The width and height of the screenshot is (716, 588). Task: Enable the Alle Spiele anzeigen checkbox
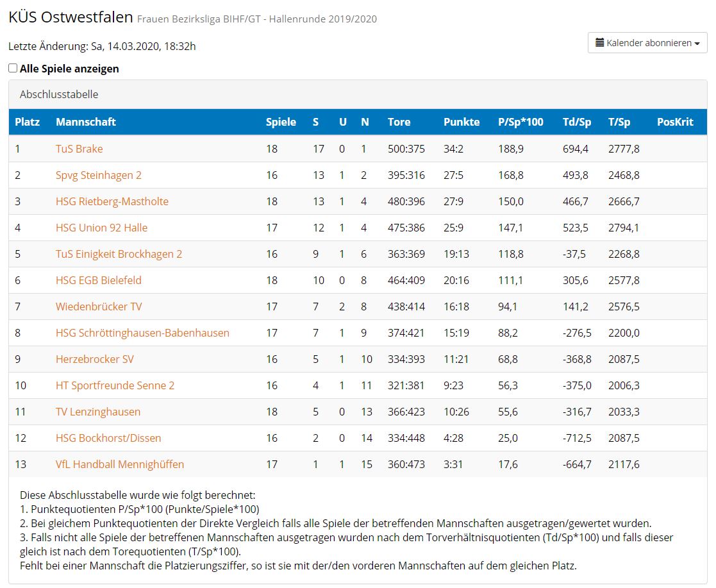tap(13, 68)
